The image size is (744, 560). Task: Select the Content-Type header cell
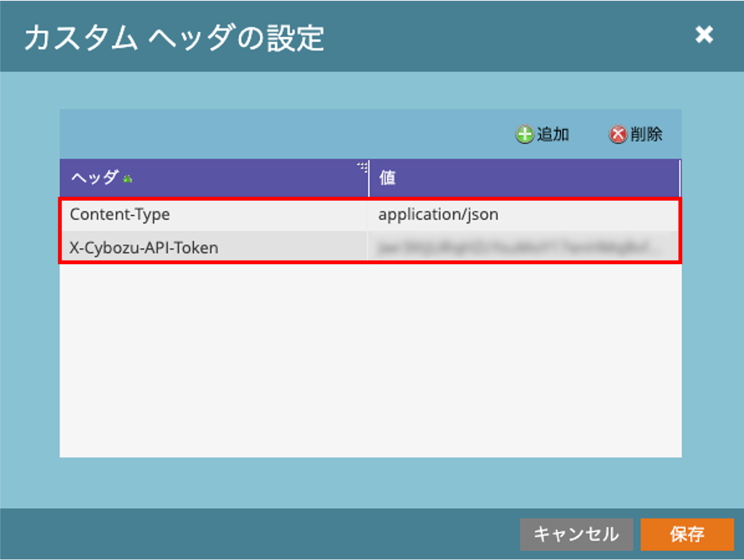(x=120, y=215)
